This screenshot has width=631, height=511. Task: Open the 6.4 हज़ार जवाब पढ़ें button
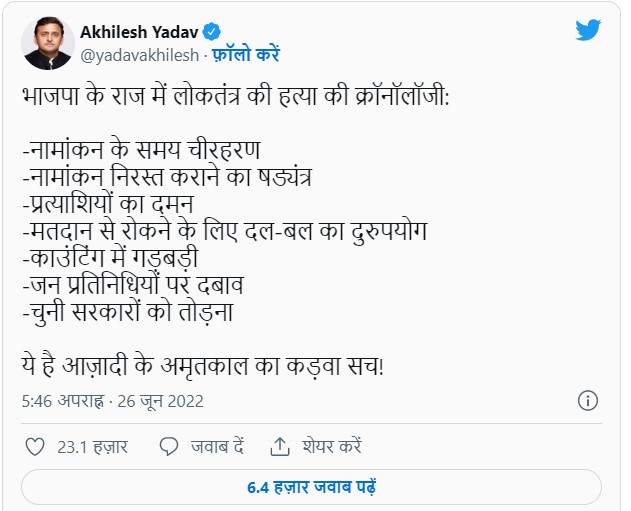[311, 487]
